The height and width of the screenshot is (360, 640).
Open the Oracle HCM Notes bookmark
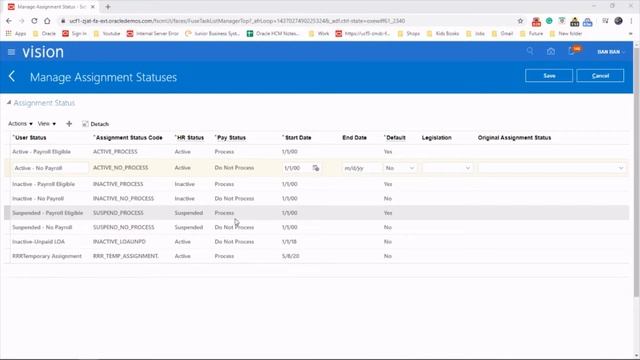pos(273,33)
